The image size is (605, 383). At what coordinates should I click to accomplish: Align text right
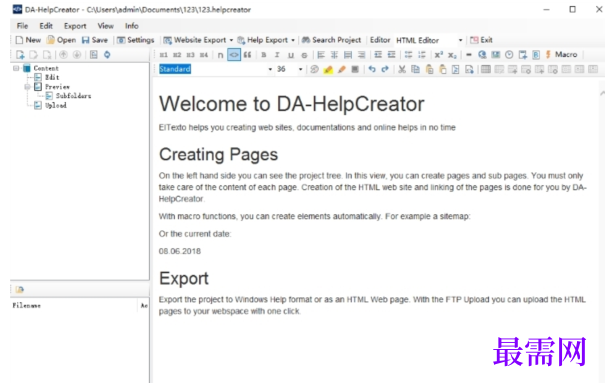tap(361, 55)
